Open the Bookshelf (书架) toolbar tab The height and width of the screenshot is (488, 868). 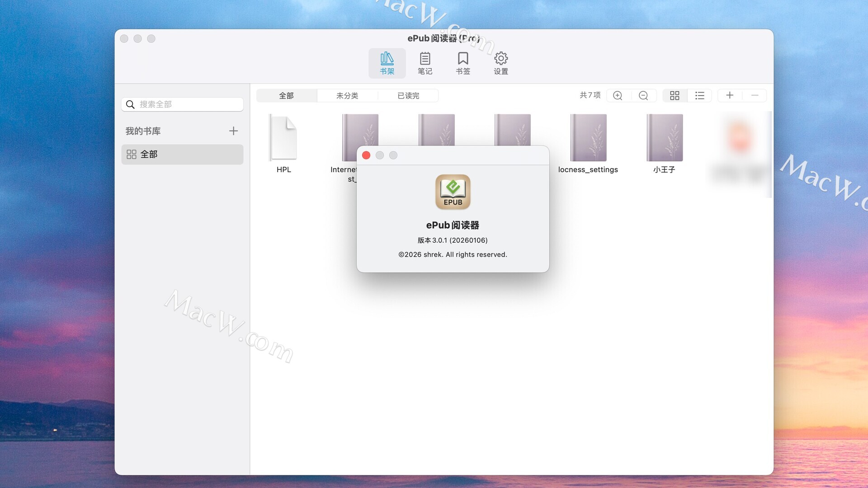[x=387, y=63]
